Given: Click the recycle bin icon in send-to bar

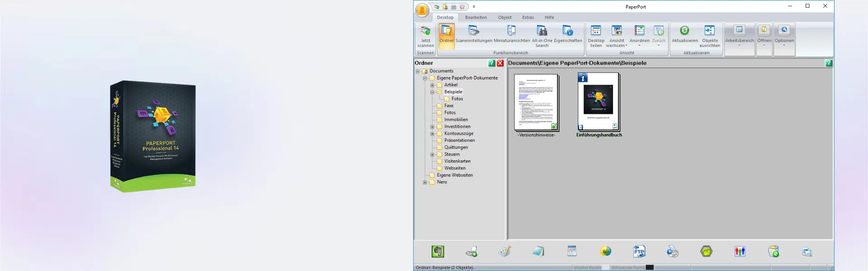Looking at the screenshot, I should [774, 252].
